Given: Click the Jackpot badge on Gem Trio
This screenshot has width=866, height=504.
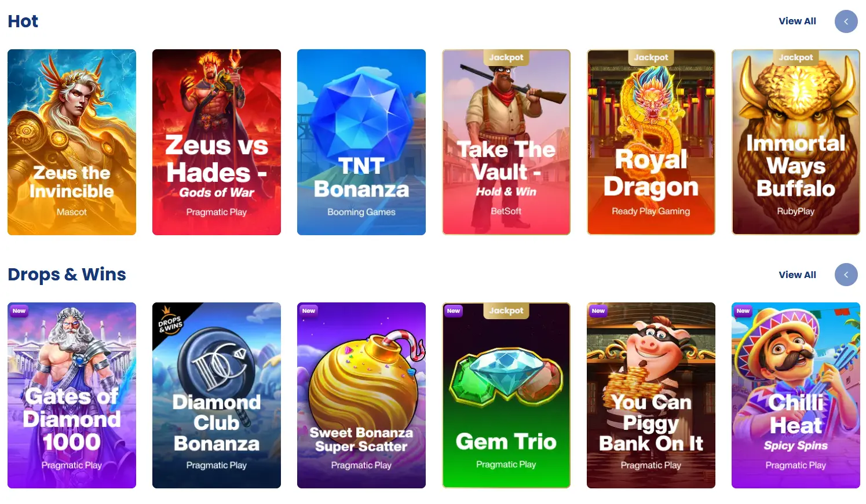Looking at the screenshot, I should pyautogui.click(x=506, y=311).
